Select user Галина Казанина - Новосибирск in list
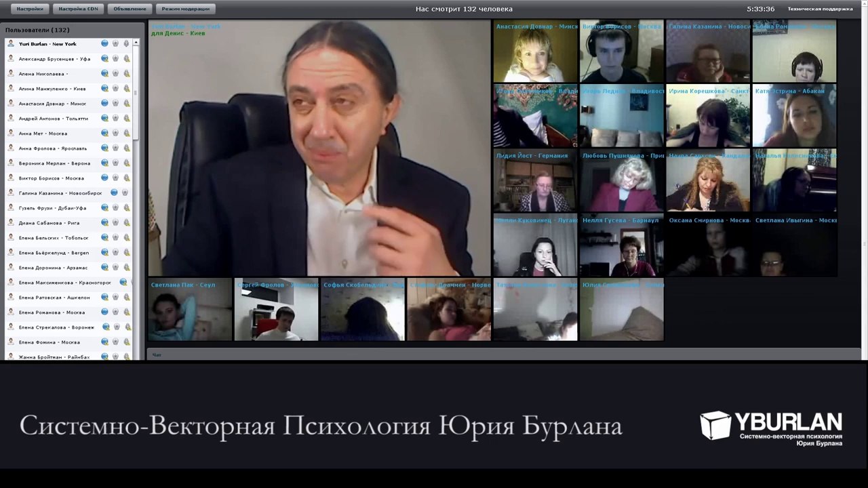Image resolution: width=868 pixels, height=488 pixels. point(68,192)
